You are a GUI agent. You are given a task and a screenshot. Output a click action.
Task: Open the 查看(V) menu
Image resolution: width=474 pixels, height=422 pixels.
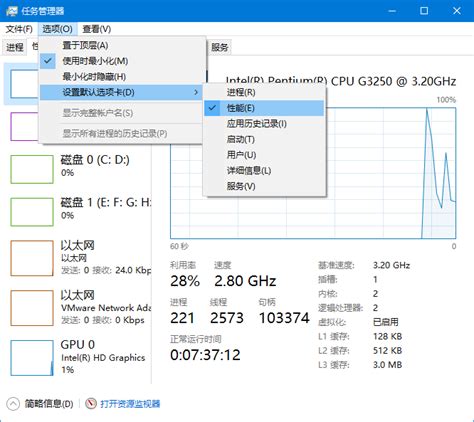(x=97, y=29)
